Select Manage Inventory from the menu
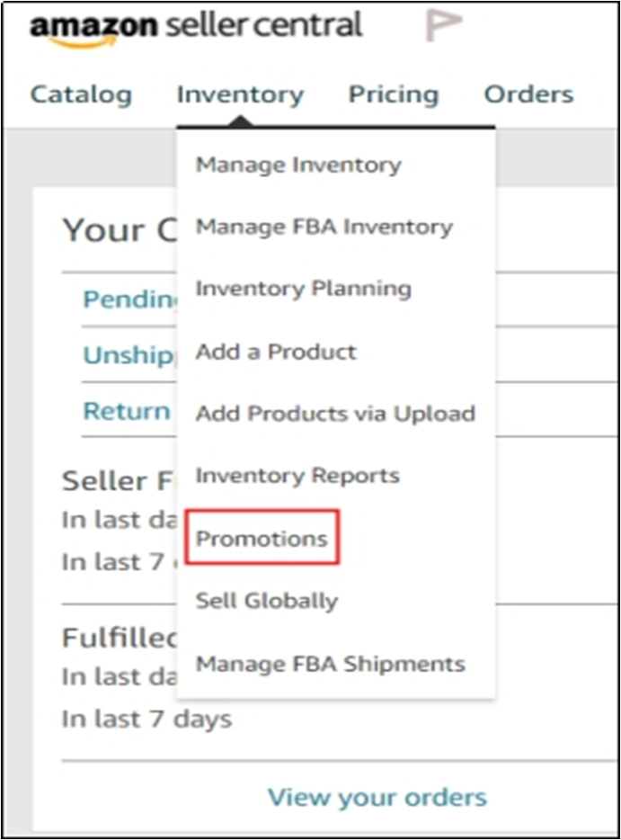This screenshot has width=621, height=840. pos(298,165)
